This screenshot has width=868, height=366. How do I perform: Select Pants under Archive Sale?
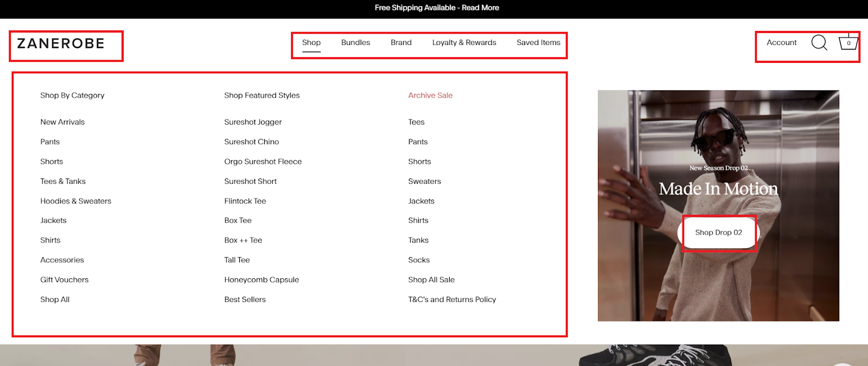tap(418, 142)
